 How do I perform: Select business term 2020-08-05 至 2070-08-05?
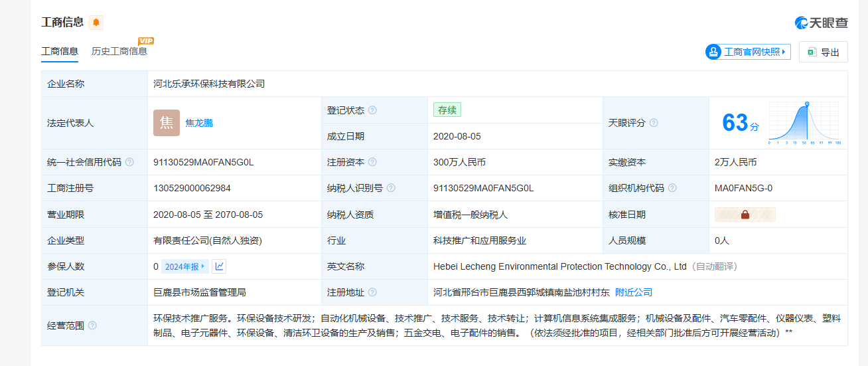pos(208,215)
